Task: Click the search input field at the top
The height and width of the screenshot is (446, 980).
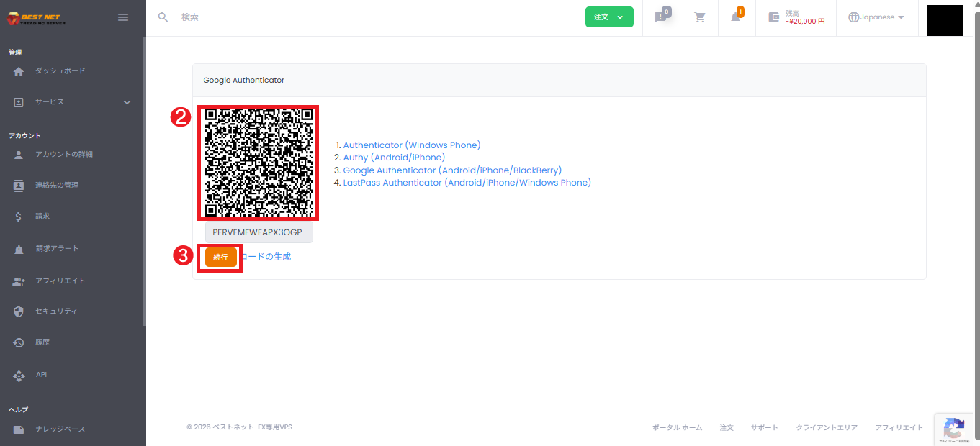Action: [216, 17]
